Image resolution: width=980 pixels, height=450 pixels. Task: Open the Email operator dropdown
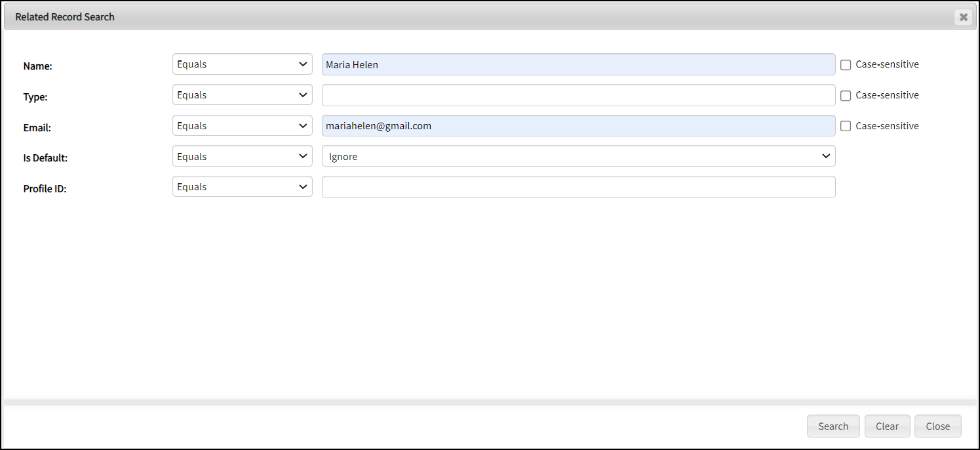(242, 126)
